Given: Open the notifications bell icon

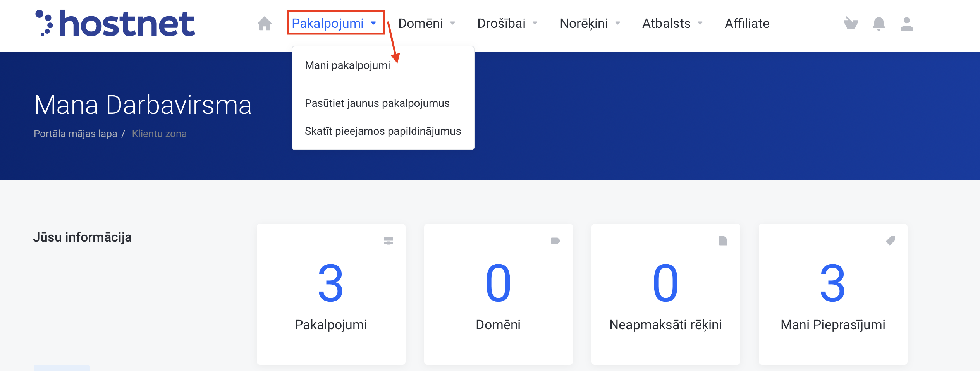Looking at the screenshot, I should 879,24.
